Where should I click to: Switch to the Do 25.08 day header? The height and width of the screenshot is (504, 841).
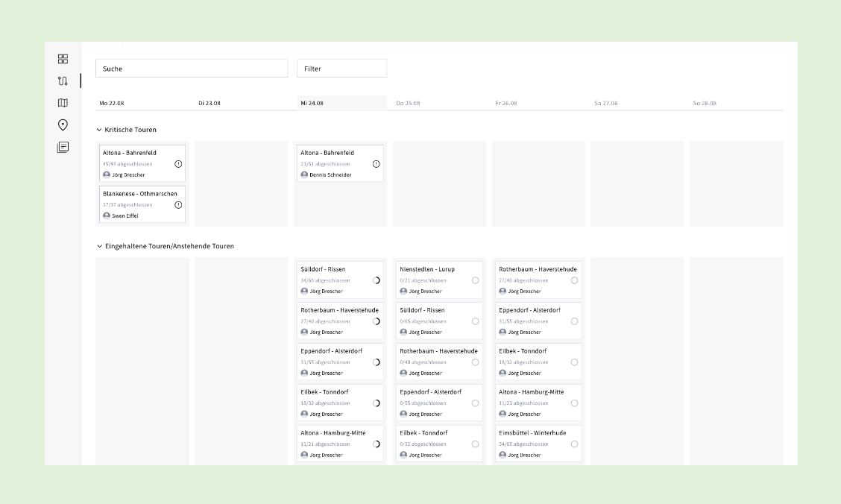tap(408, 103)
